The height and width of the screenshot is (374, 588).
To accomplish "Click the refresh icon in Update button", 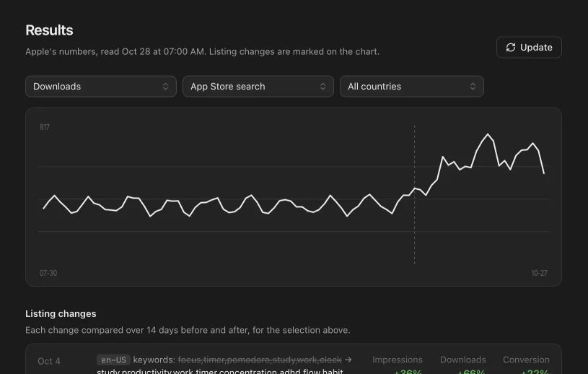I will (x=510, y=47).
